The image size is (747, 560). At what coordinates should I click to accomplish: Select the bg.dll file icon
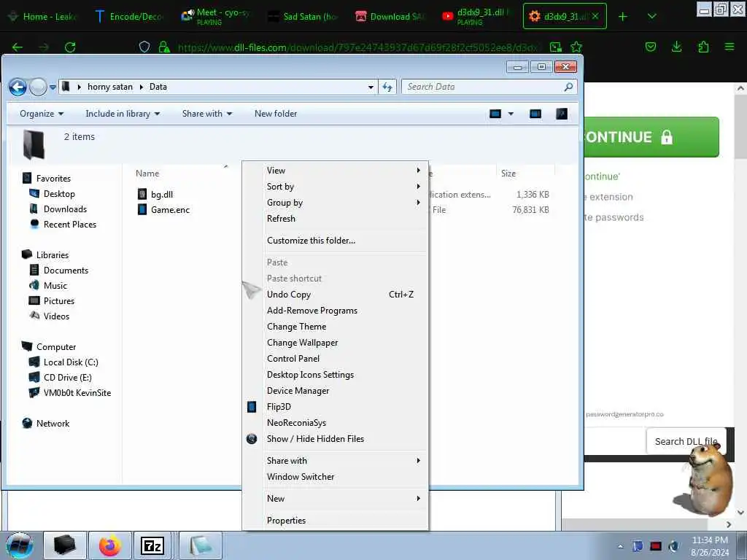pos(142,194)
